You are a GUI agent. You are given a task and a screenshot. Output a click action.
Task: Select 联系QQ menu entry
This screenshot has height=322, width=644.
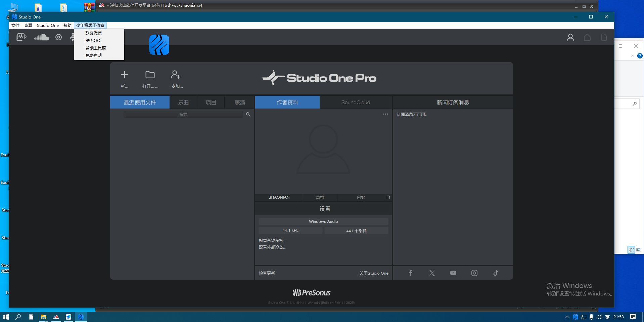point(99,41)
